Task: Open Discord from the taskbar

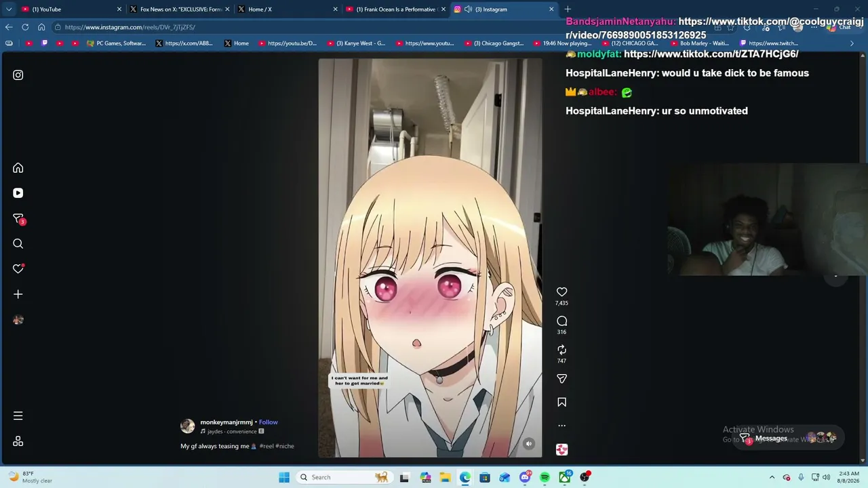Action: click(x=525, y=477)
